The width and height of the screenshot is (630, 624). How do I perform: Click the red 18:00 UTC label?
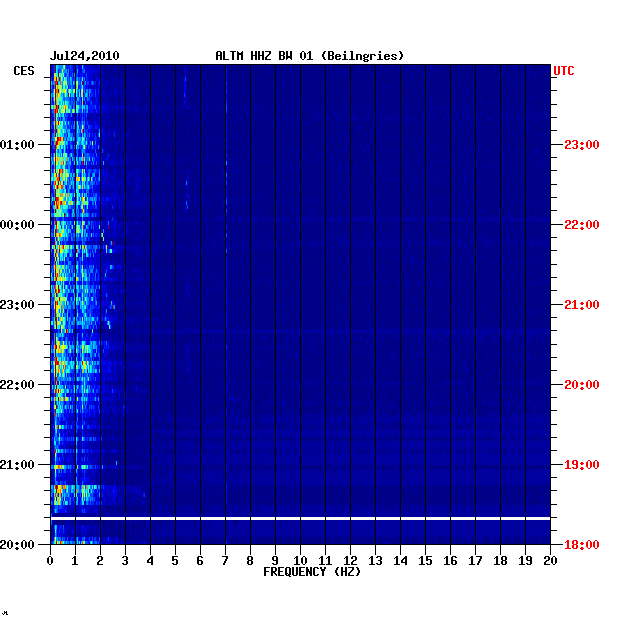(x=582, y=544)
